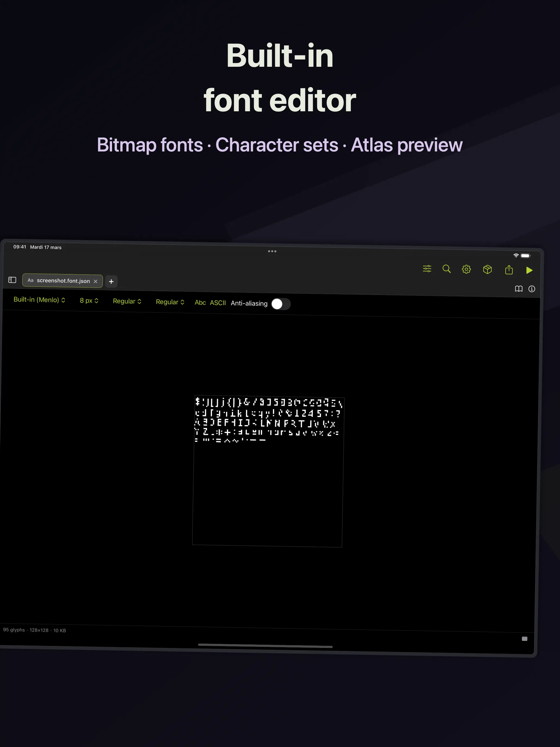Click the info circle icon
The image size is (560, 747).
click(532, 289)
